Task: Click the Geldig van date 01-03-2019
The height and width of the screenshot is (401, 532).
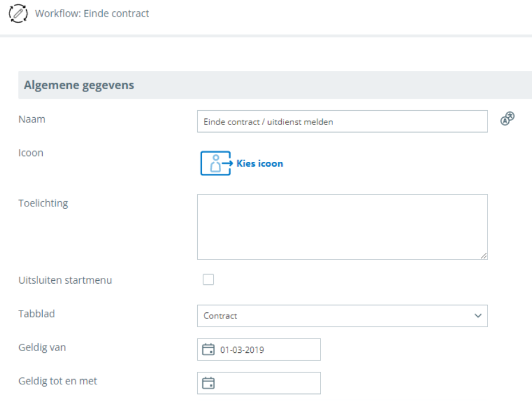Action: click(242, 350)
